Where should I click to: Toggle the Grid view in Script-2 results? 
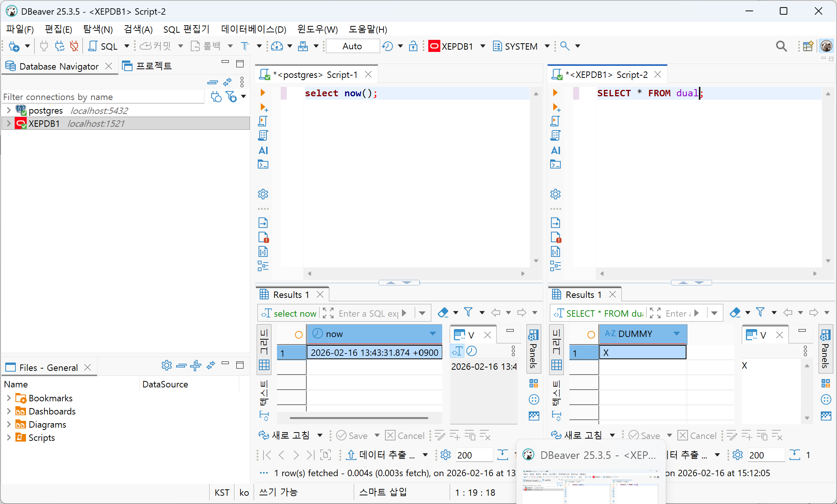[x=557, y=350]
